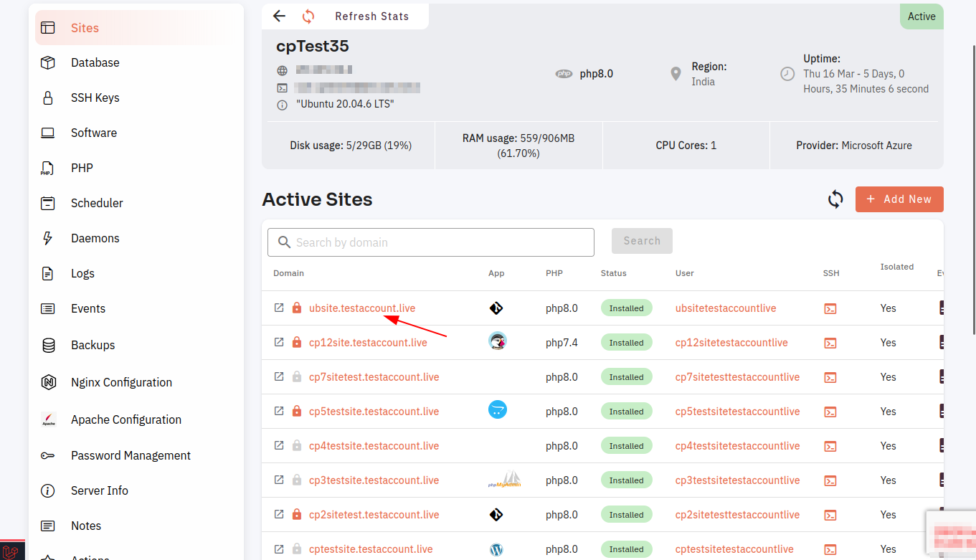
Task: Click the Password Management key icon
Action: [x=48, y=455]
